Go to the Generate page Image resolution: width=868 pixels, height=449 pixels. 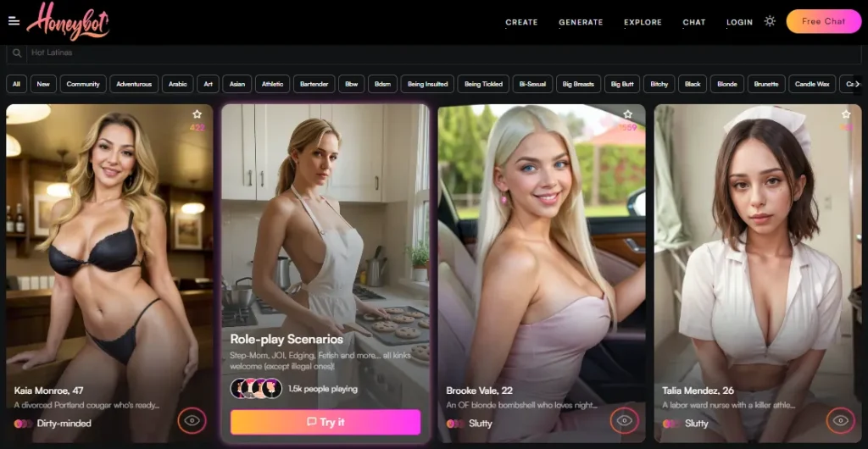point(581,22)
